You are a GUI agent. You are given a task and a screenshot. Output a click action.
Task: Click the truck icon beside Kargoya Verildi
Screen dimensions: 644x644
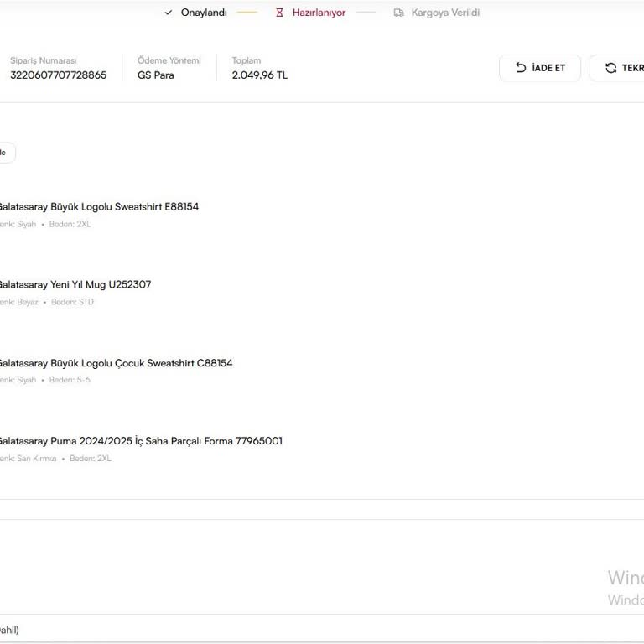(398, 13)
